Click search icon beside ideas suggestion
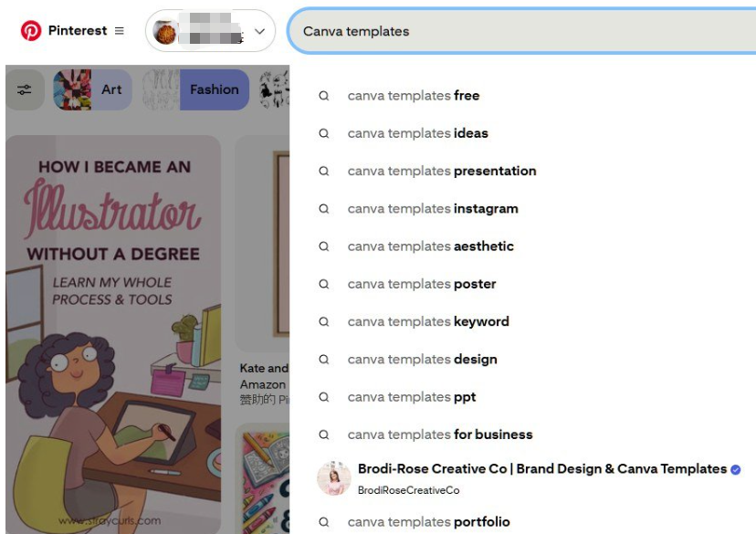756x534 pixels. (324, 133)
